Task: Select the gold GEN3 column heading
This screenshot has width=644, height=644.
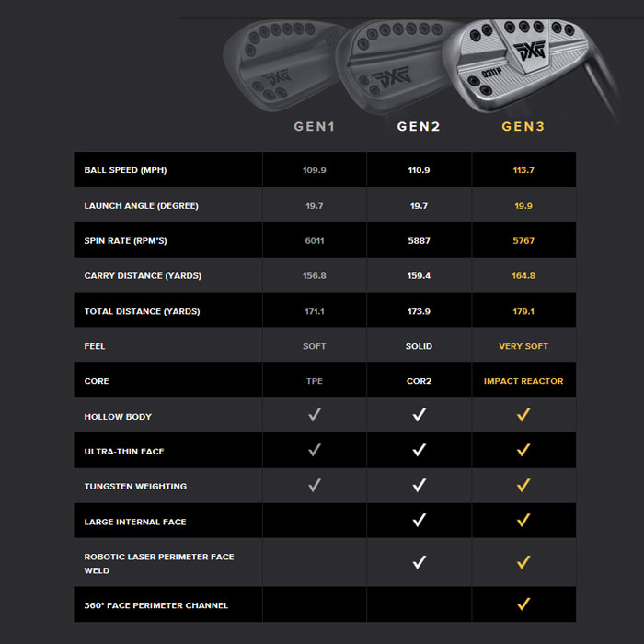Action: click(x=523, y=127)
